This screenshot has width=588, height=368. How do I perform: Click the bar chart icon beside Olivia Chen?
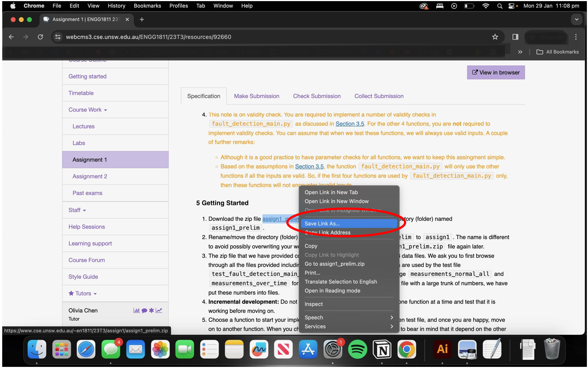pyautogui.click(x=137, y=311)
